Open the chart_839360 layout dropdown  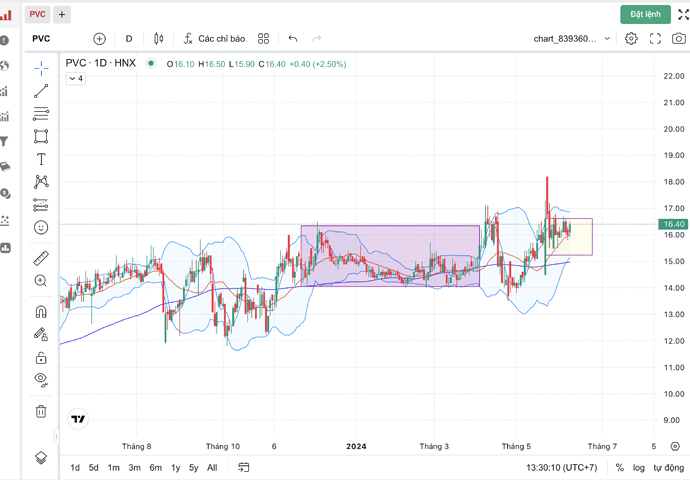(571, 39)
